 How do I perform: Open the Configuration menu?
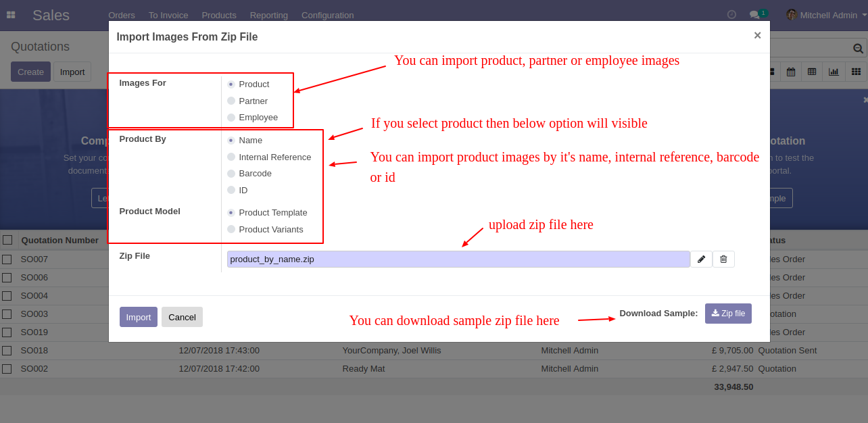click(327, 15)
